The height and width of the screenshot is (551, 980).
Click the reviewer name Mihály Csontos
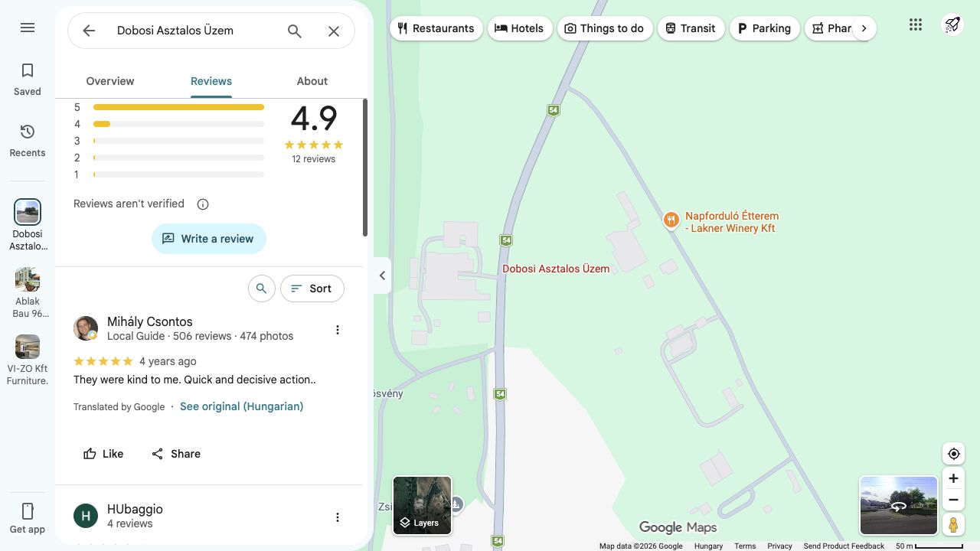[150, 322]
